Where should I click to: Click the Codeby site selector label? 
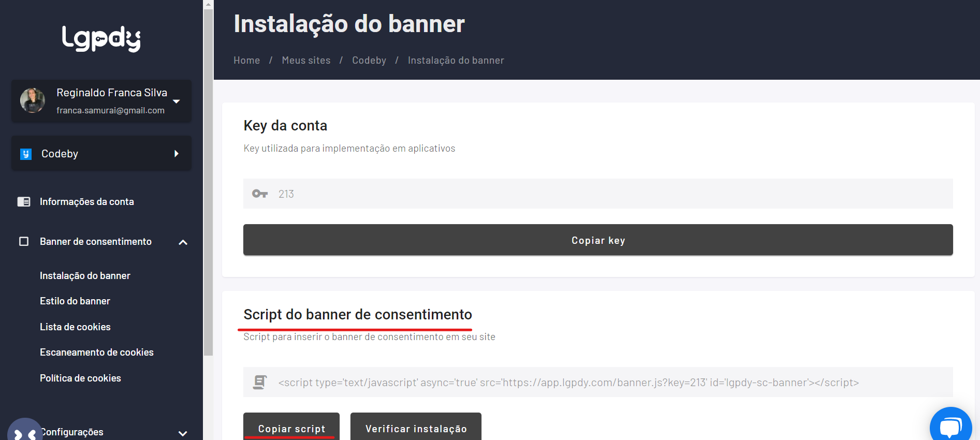(60, 154)
